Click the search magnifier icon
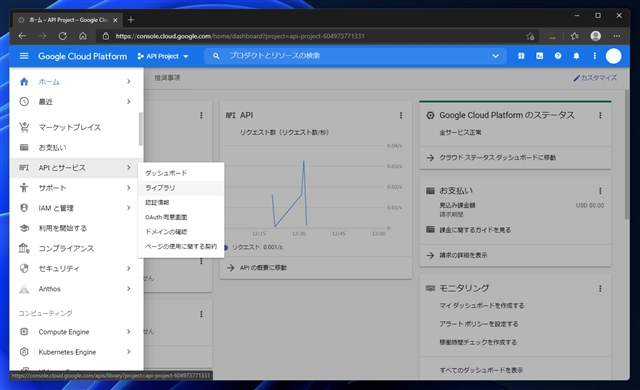The height and width of the screenshot is (390, 640). coord(216,56)
